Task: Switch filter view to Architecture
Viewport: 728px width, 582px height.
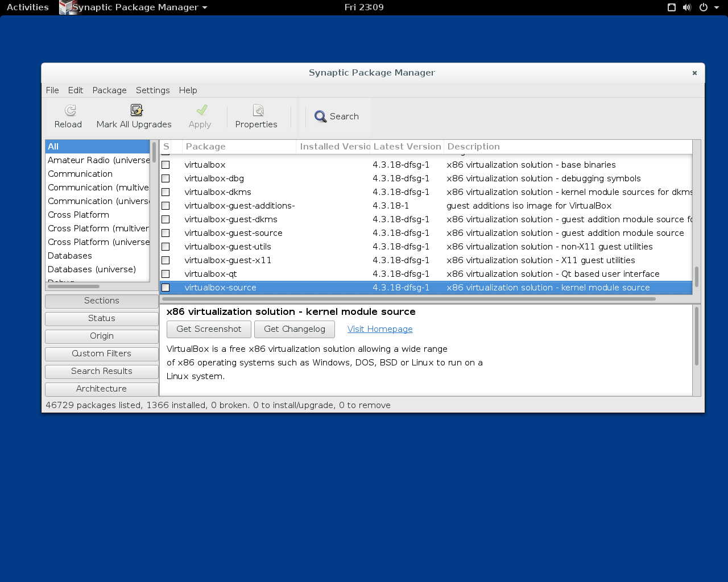Action: point(102,389)
